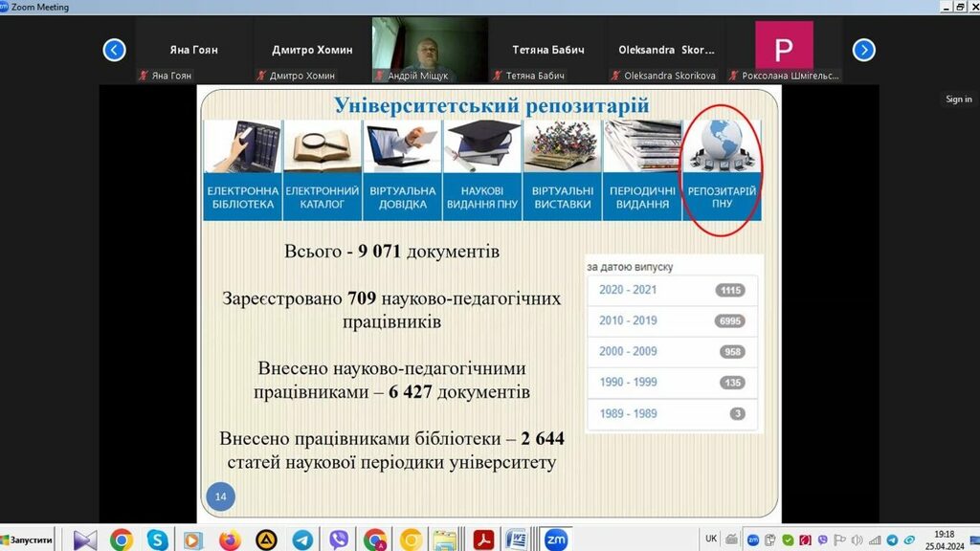Select the video tile with the camera feed
Image resolution: width=980 pixels, height=551 pixels.
(430, 50)
